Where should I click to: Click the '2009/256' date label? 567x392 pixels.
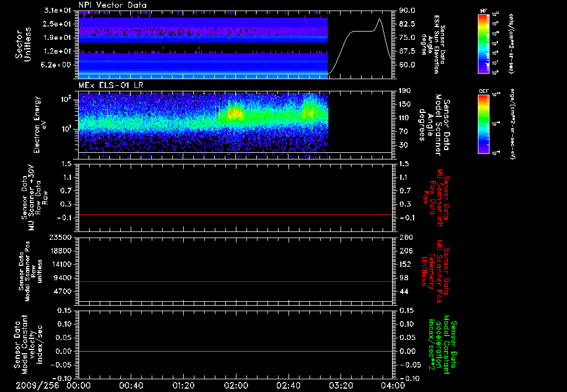pos(37,385)
